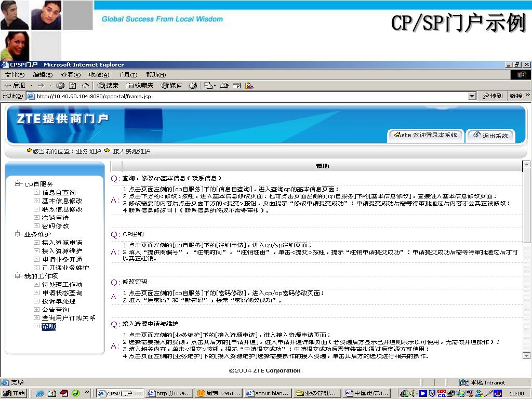Switch to the 业务管理 folder taskbar button
Image resolution: width=532 pixels, height=399 pixels.
317,393
